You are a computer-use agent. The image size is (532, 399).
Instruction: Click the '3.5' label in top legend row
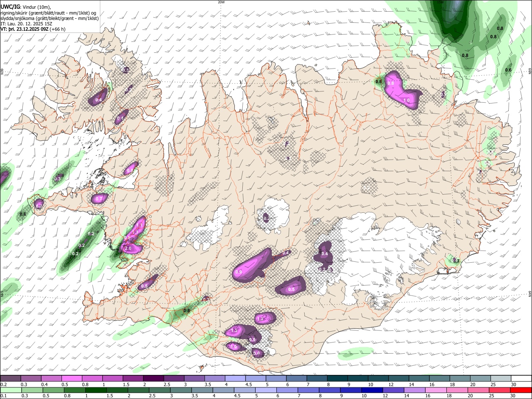[x=207, y=384]
